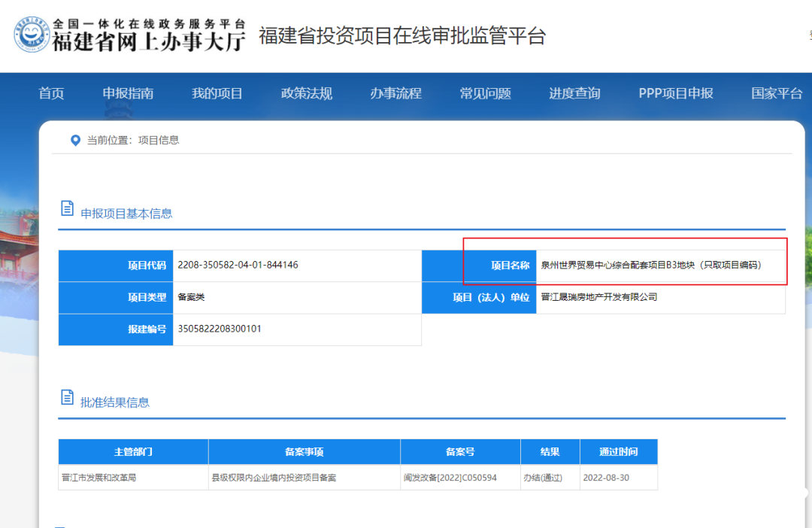Click the document icon beside 批准结果信息
The image size is (812, 528).
(68, 397)
